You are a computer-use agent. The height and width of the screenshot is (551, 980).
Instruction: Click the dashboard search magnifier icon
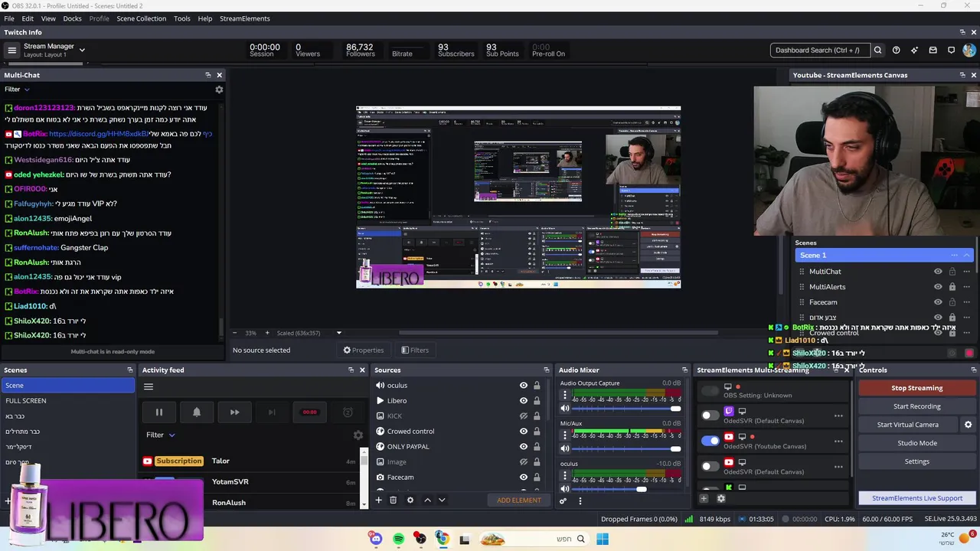(878, 51)
